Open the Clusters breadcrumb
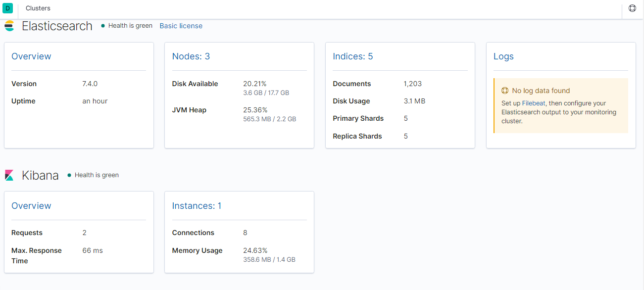Image resolution: width=644 pixels, height=290 pixels. [x=38, y=8]
